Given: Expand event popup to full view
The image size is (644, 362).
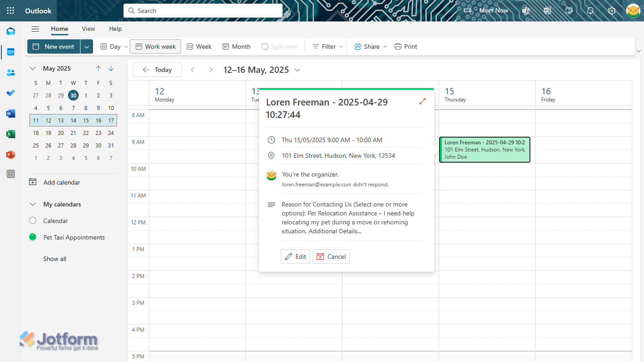Looking at the screenshot, I should pyautogui.click(x=423, y=101).
